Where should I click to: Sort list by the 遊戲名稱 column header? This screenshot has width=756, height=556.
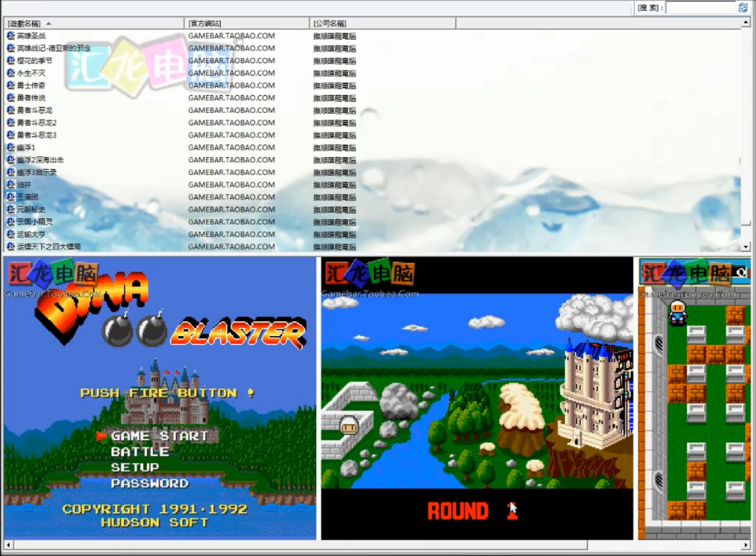coord(94,23)
